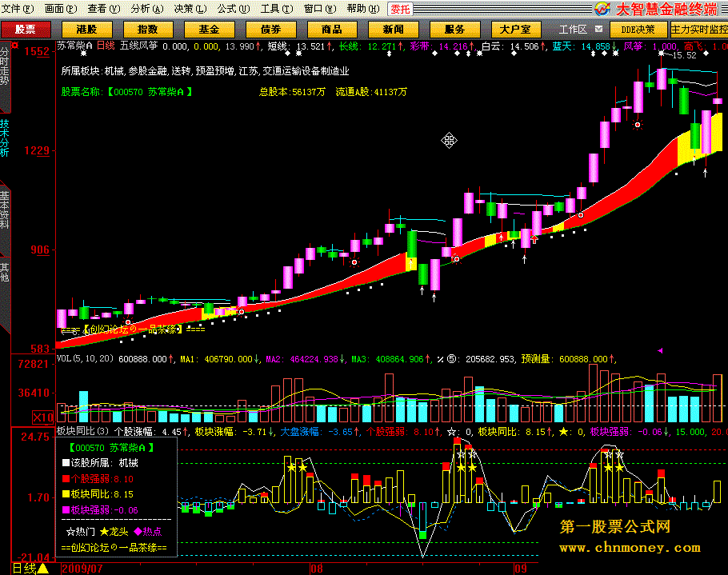Open the 决策(L) menu
The height and width of the screenshot is (575, 728).
190,8
